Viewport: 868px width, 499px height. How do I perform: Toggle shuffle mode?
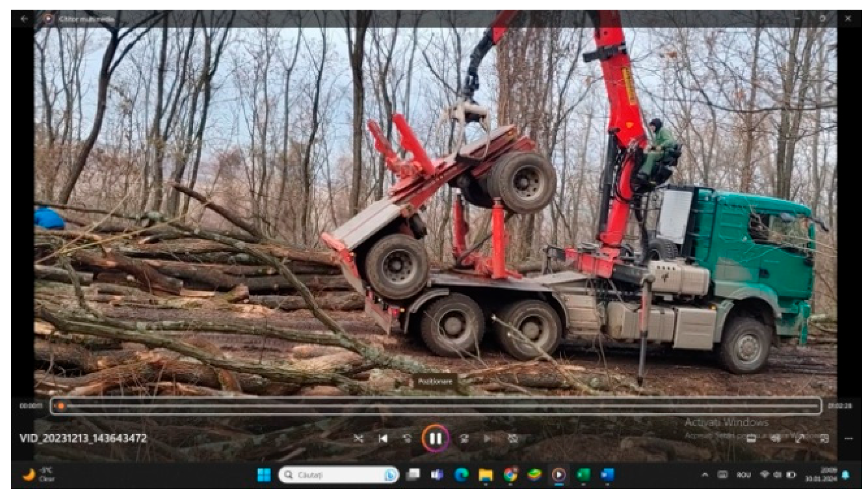coord(359,439)
